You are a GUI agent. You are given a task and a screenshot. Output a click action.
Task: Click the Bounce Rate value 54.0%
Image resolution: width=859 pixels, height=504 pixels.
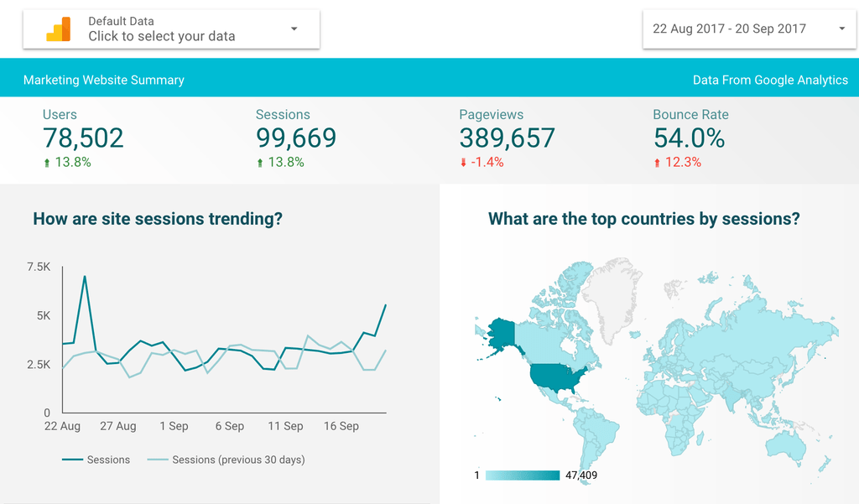coord(690,138)
